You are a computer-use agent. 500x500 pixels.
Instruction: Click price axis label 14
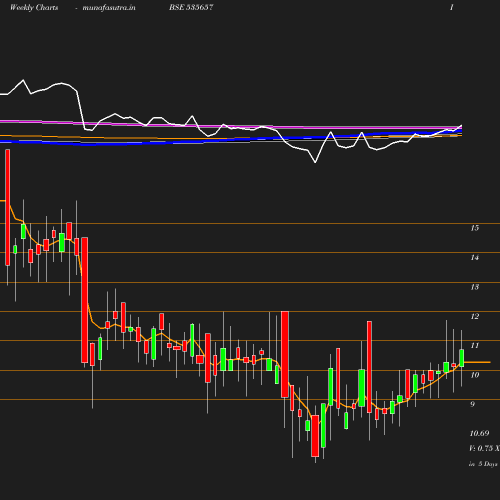pyautogui.click(x=475, y=257)
